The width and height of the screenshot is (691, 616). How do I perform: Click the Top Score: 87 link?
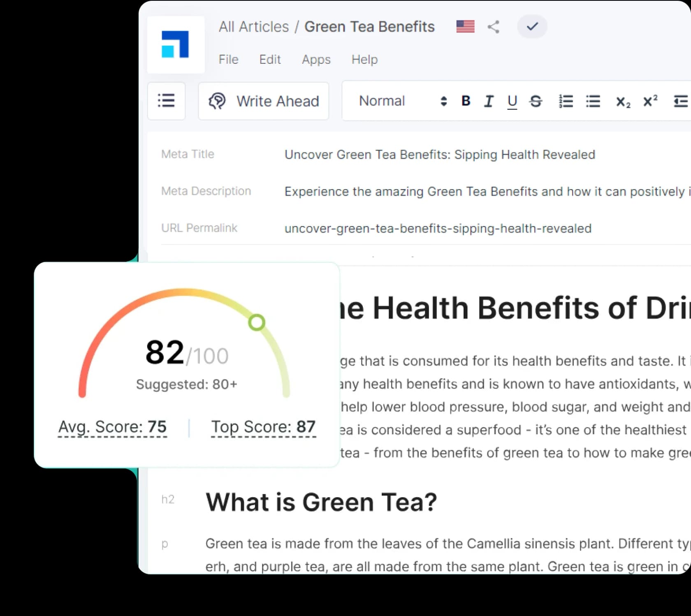[263, 428]
